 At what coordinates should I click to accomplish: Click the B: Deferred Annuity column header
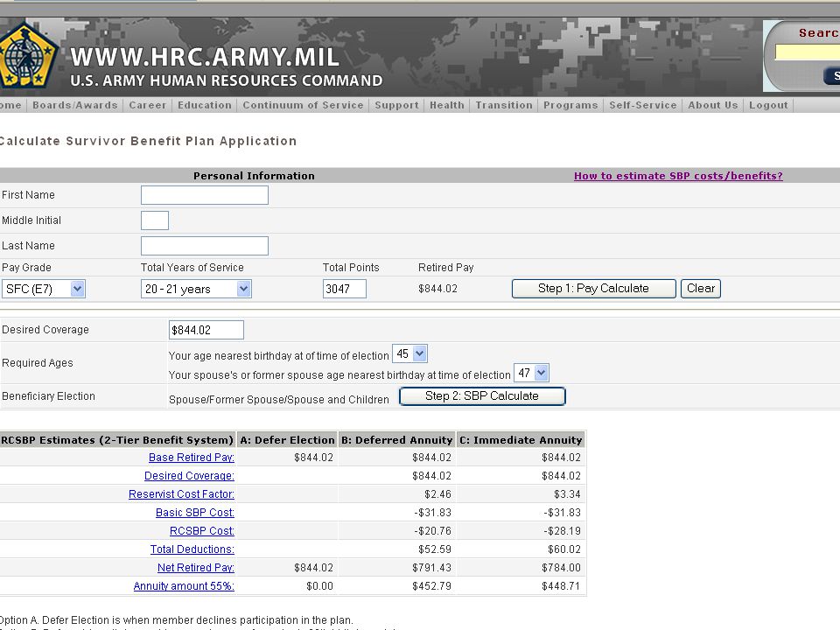coord(397,440)
